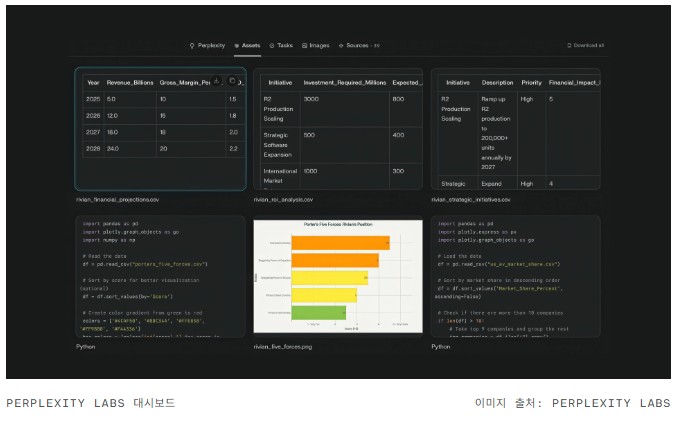Image resolution: width=674 pixels, height=424 pixels.
Task: Click the rivian_five_forces.png file name
Action: (283, 347)
